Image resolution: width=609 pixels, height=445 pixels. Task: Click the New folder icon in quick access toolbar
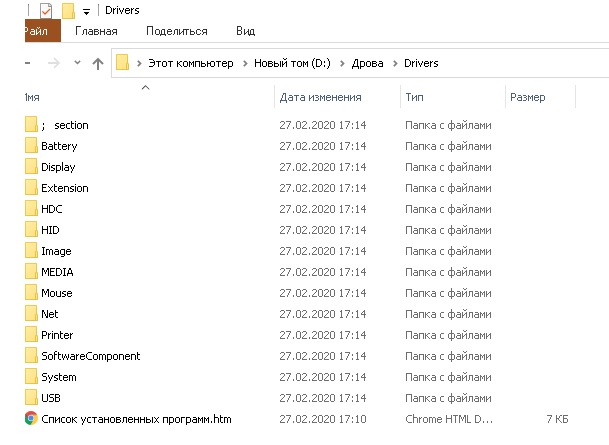[68, 10]
